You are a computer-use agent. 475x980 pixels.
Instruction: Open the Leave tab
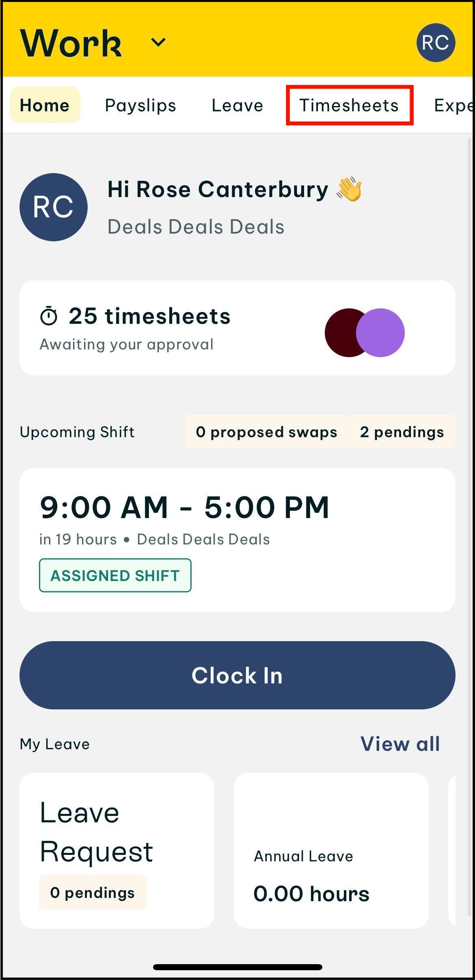point(237,105)
